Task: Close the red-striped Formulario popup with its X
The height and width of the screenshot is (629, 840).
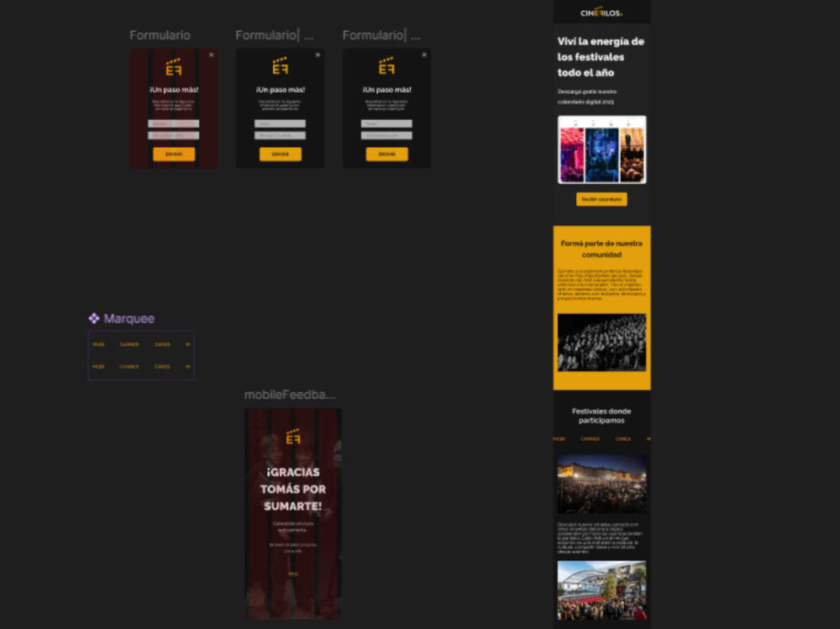Action: pyautogui.click(x=211, y=55)
